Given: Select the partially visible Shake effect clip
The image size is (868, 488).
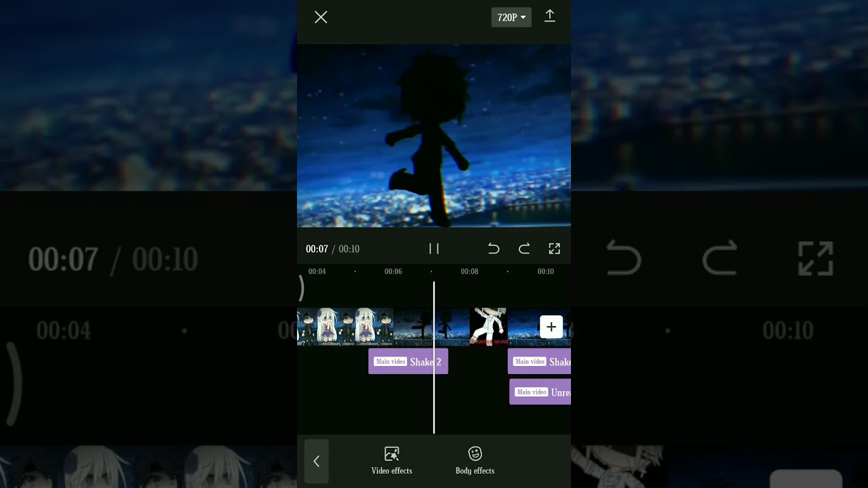Looking at the screenshot, I should [540, 361].
